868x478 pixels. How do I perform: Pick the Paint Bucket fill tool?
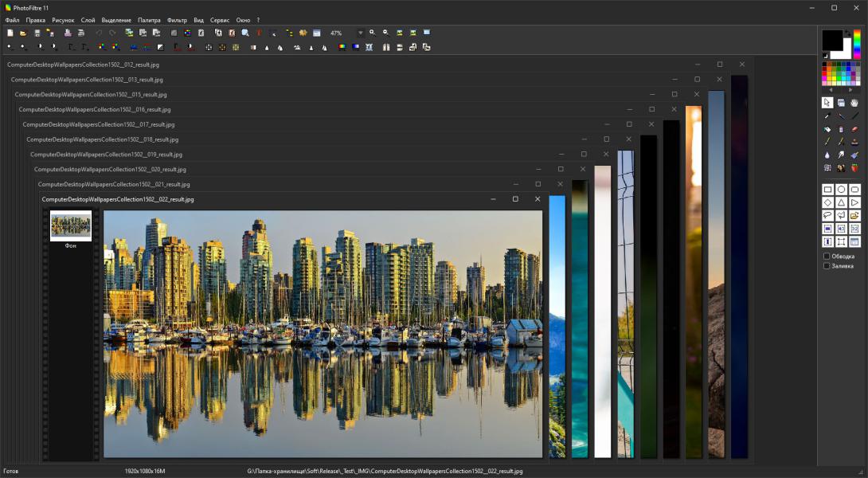(x=827, y=129)
